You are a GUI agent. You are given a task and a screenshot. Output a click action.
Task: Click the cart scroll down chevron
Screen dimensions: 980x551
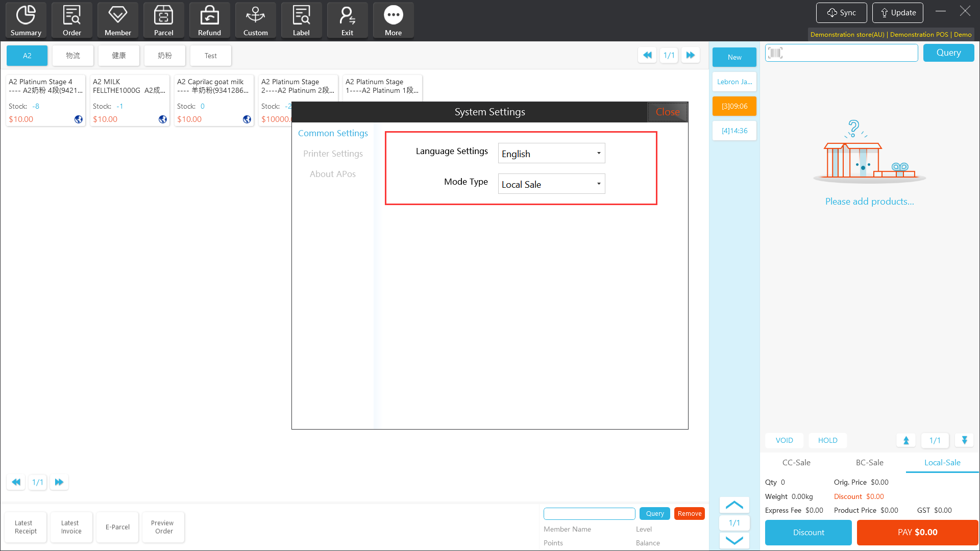point(734,540)
